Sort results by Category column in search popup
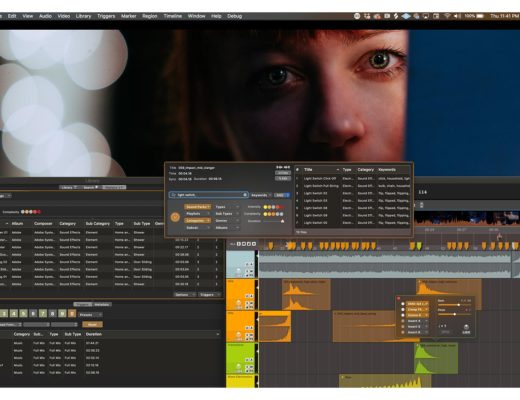 365,170
